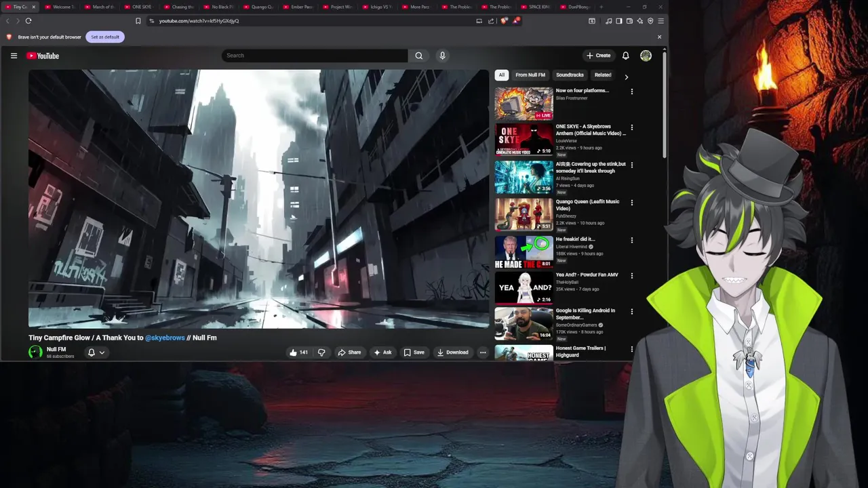Screen dimensions: 868x488
Task: Like the video (141 likes)
Action: [298, 352]
